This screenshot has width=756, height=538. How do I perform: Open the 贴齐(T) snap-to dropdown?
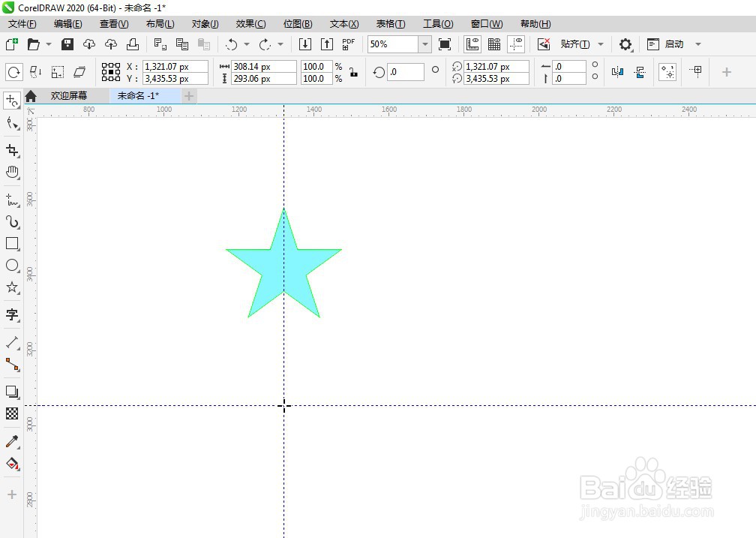(601, 44)
